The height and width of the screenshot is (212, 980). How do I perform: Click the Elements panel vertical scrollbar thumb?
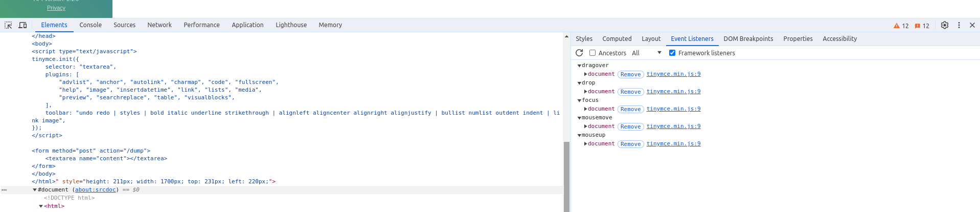(566, 176)
